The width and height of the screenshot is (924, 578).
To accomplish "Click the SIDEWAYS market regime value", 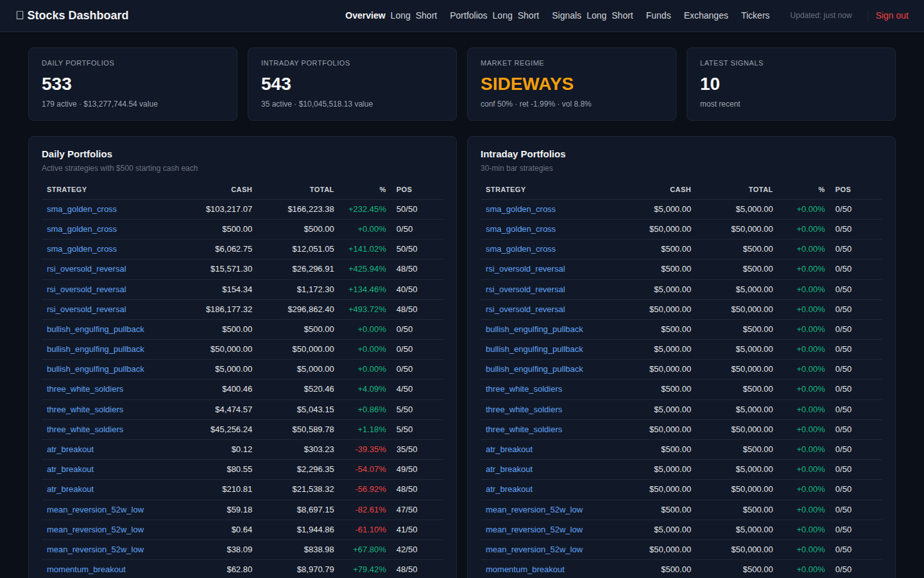I will point(527,84).
